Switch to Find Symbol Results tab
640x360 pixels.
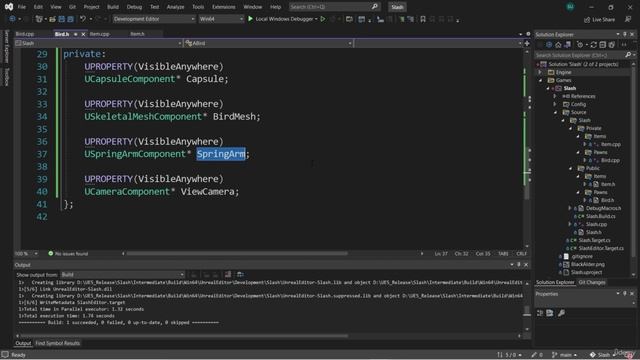58,343
